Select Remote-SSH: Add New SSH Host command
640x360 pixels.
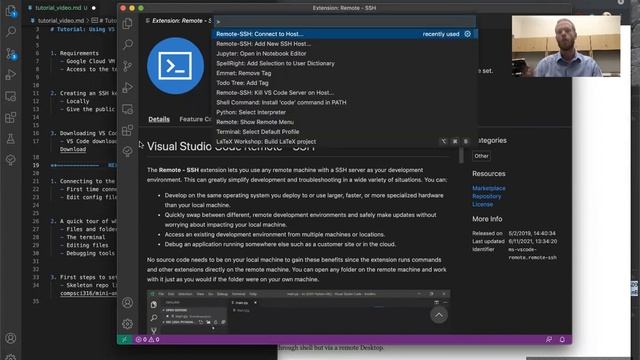click(x=344, y=44)
